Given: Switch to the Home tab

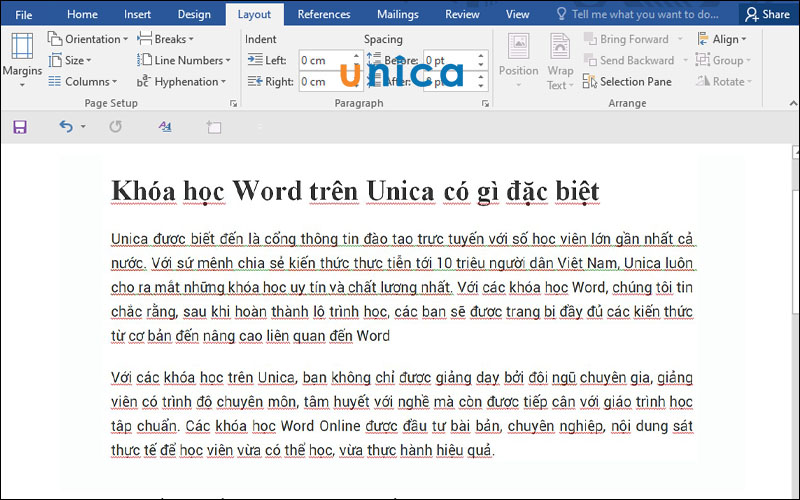Looking at the screenshot, I should 82,14.
